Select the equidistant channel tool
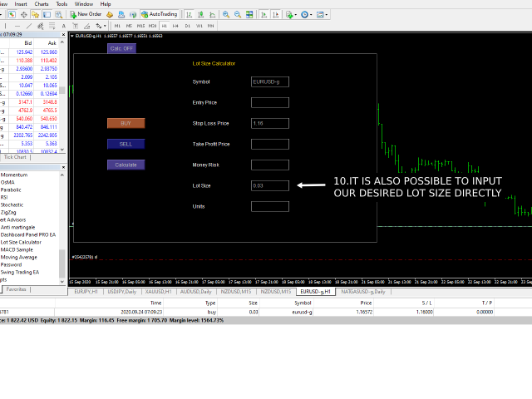The height and width of the screenshot is (399, 532). 41,26
